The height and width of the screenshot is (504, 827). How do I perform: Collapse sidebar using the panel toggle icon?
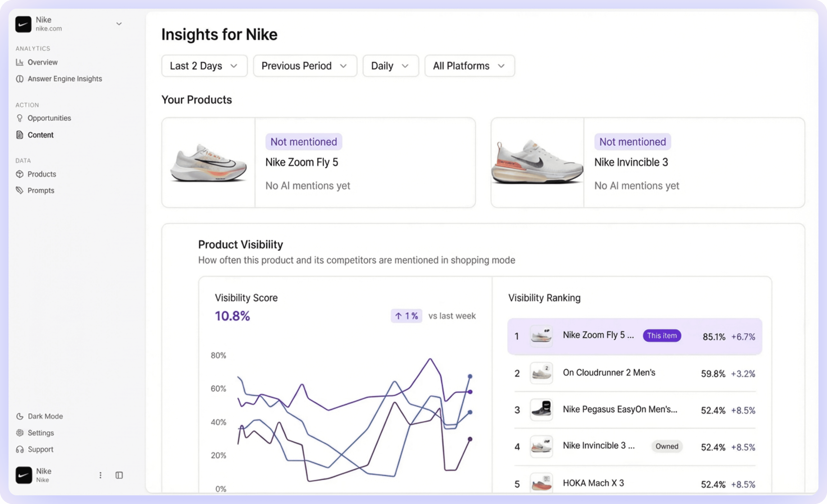(x=119, y=475)
